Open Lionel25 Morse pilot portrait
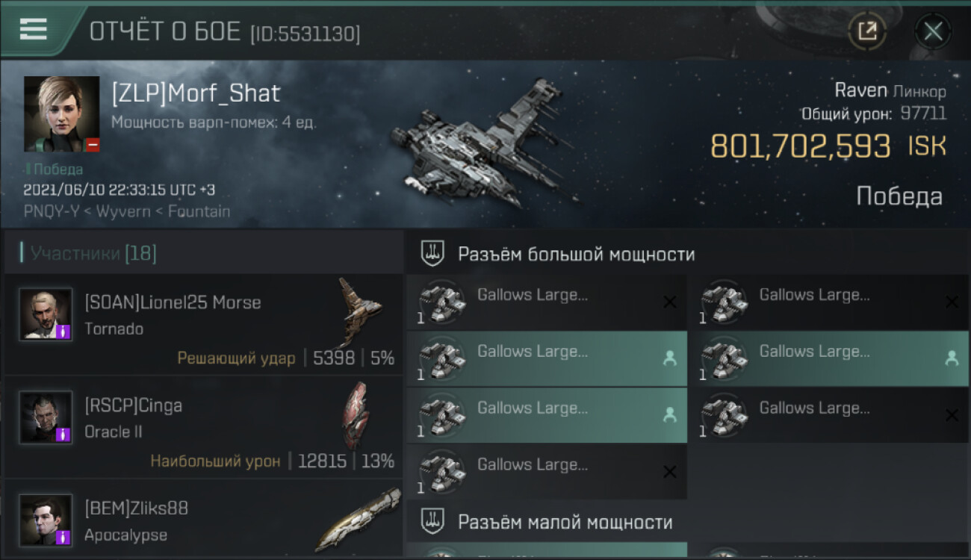This screenshot has width=971, height=560. [x=46, y=314]
